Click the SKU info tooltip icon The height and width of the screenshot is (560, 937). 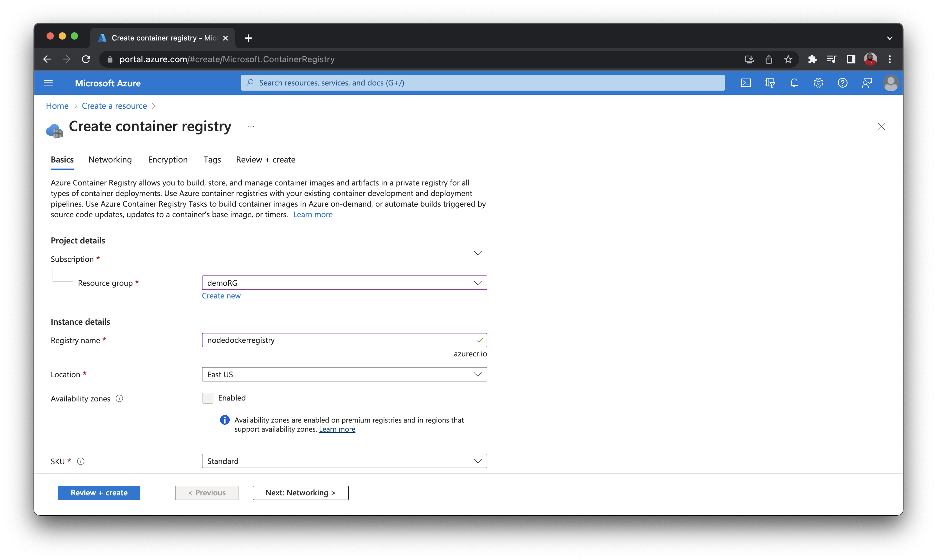[x=81, y=461]
